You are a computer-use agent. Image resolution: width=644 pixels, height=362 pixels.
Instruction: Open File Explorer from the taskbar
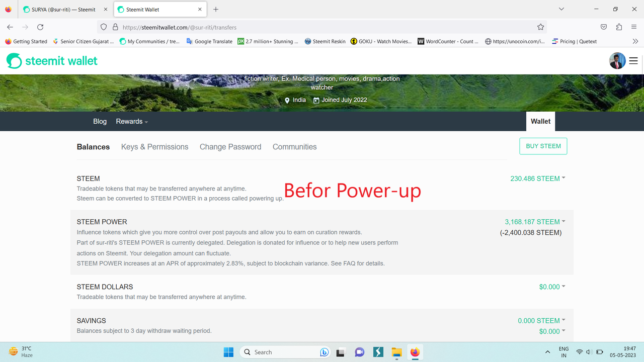coord(396,352)
